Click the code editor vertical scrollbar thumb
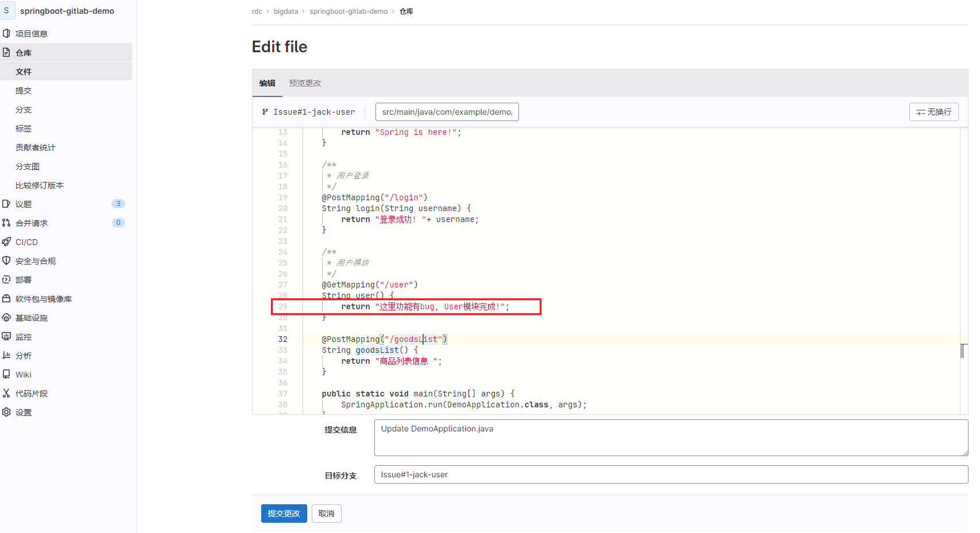This screenshot has height=533, width=980. click(962, 351)
